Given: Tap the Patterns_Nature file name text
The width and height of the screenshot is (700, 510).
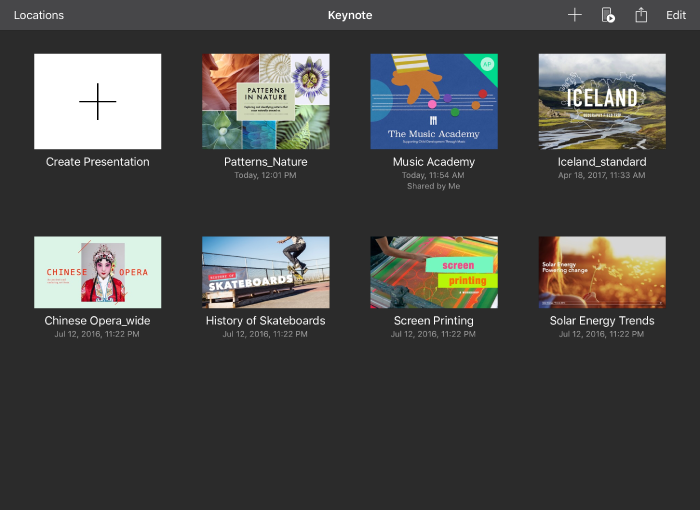Looking at the screenshot, I should coord(265,162).
